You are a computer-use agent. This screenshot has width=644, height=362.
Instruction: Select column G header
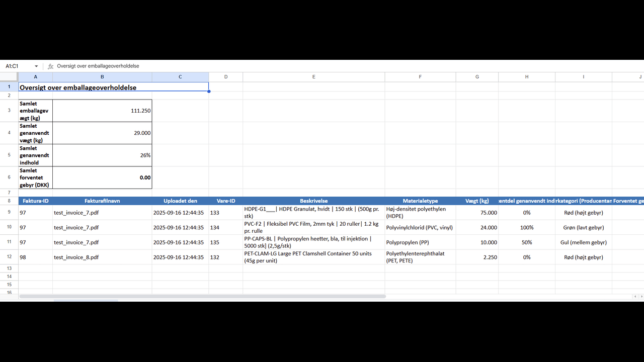(x=477, y=77)
